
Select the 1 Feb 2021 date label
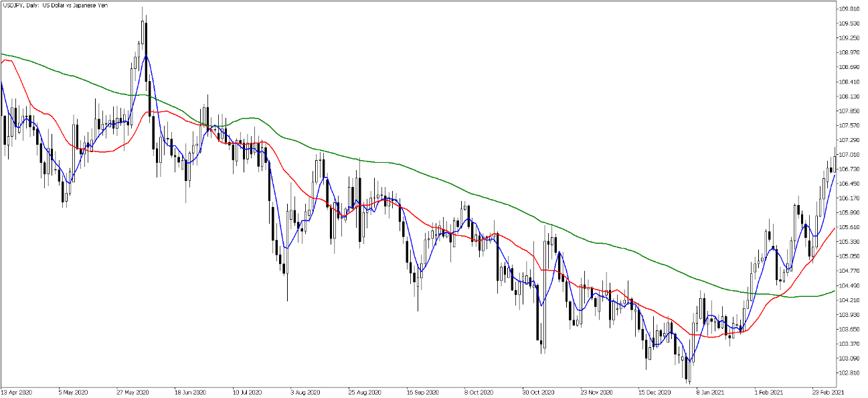click(x=770, y=391)
